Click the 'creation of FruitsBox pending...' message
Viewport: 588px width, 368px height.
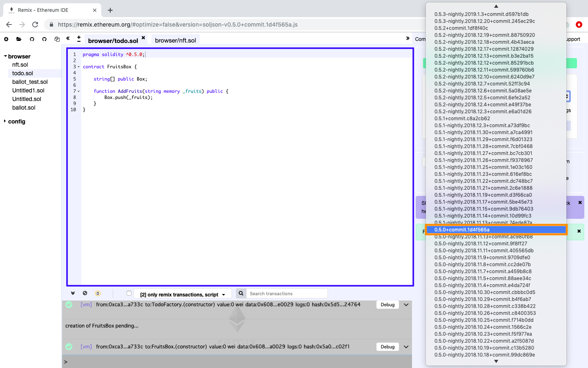[102, 326]
